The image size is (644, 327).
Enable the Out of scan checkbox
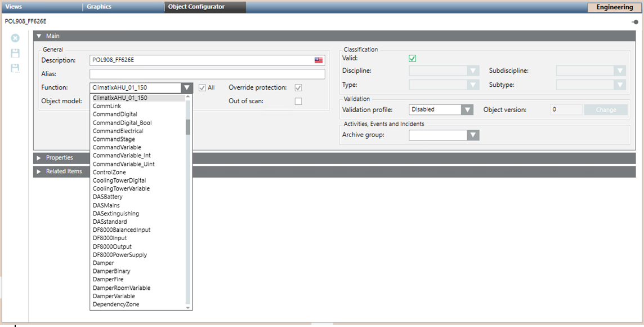tap(298, 101)
